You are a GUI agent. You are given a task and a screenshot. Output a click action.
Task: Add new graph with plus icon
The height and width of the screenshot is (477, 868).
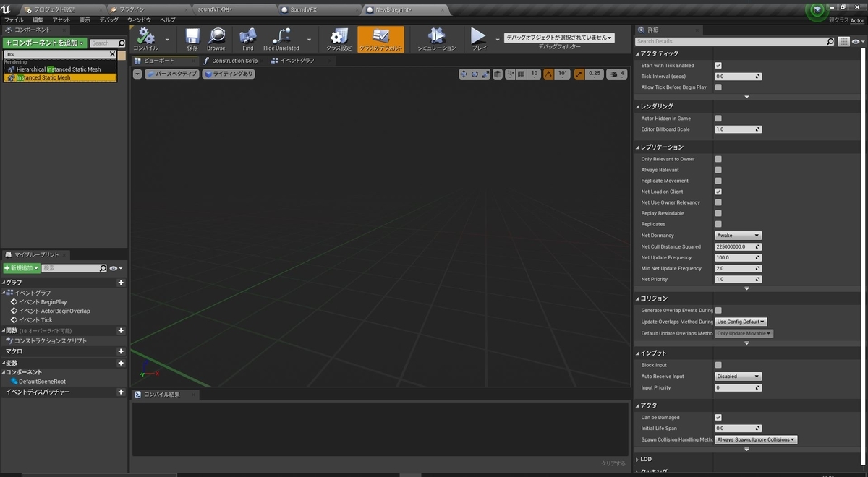121,283
